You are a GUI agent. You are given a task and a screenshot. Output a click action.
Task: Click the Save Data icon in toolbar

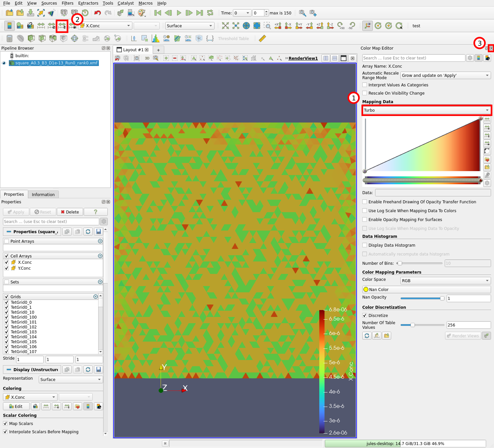[x=31, y=13]
